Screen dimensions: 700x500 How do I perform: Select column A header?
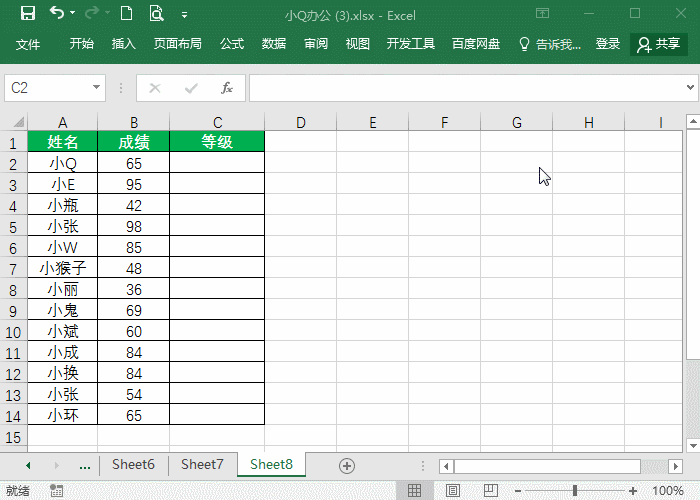pos(62,122)
